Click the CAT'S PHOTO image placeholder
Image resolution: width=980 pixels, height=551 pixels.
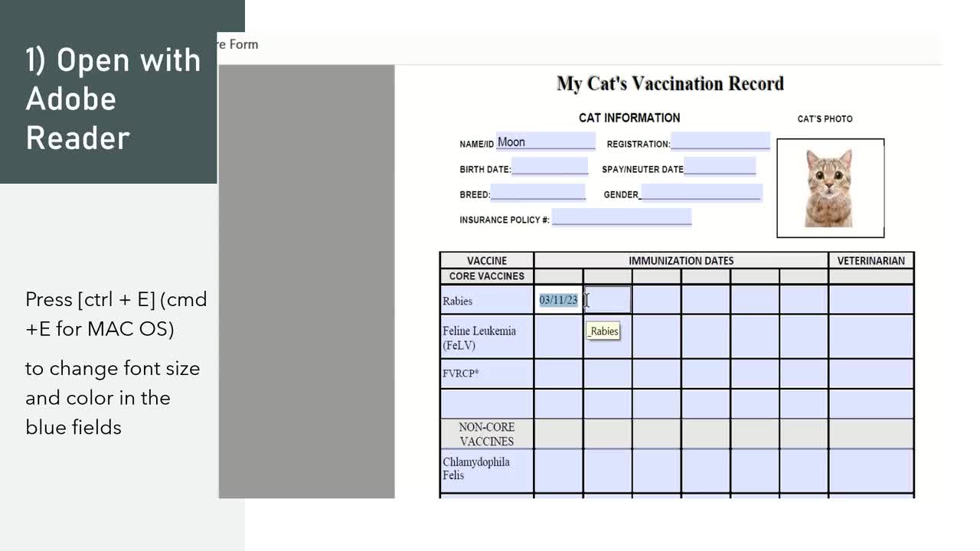tap(830, 187)
